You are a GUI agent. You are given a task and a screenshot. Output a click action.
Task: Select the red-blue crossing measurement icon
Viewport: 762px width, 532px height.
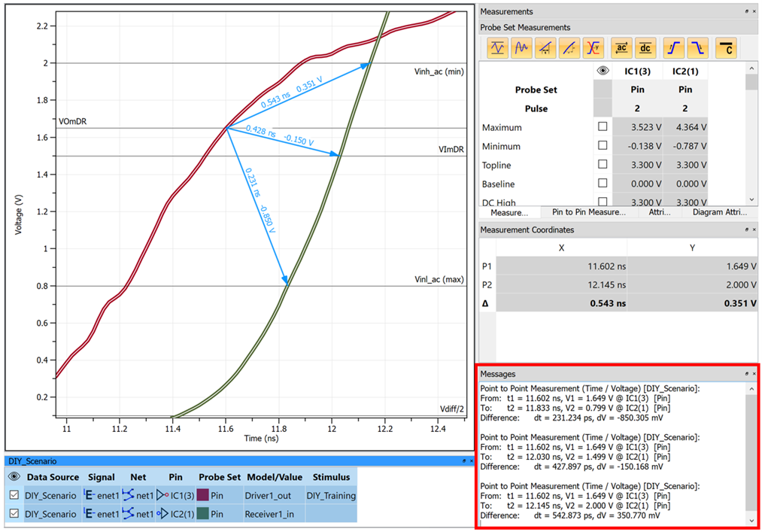point(593,48)
